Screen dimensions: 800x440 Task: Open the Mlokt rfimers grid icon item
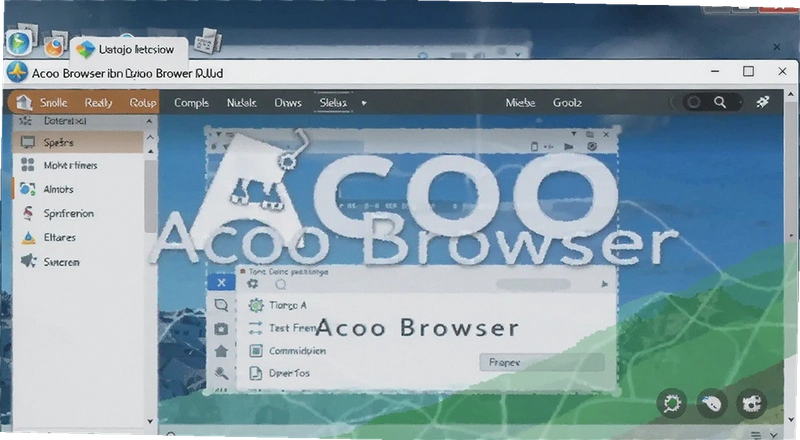point(28,165)
